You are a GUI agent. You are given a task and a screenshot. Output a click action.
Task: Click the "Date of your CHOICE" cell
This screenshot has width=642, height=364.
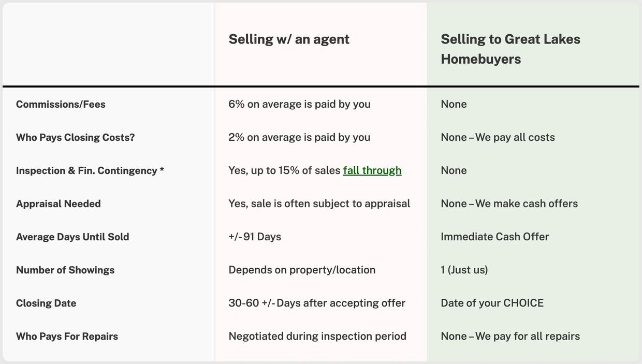tap(492, 303)
